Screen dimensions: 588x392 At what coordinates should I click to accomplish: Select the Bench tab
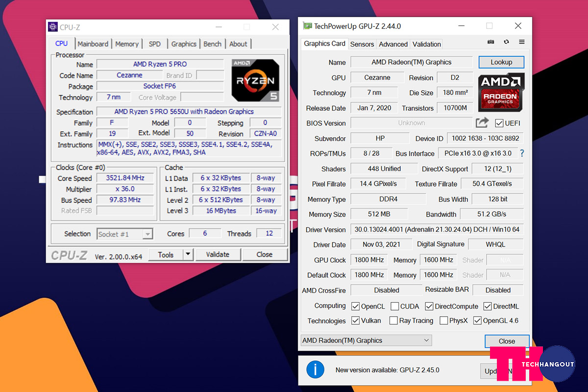tap(212, 44)
